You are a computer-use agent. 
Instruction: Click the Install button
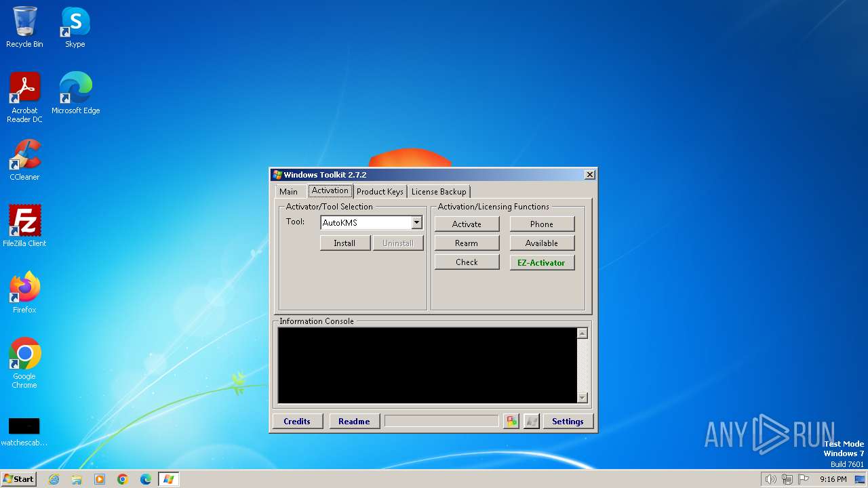click(345, 243)
